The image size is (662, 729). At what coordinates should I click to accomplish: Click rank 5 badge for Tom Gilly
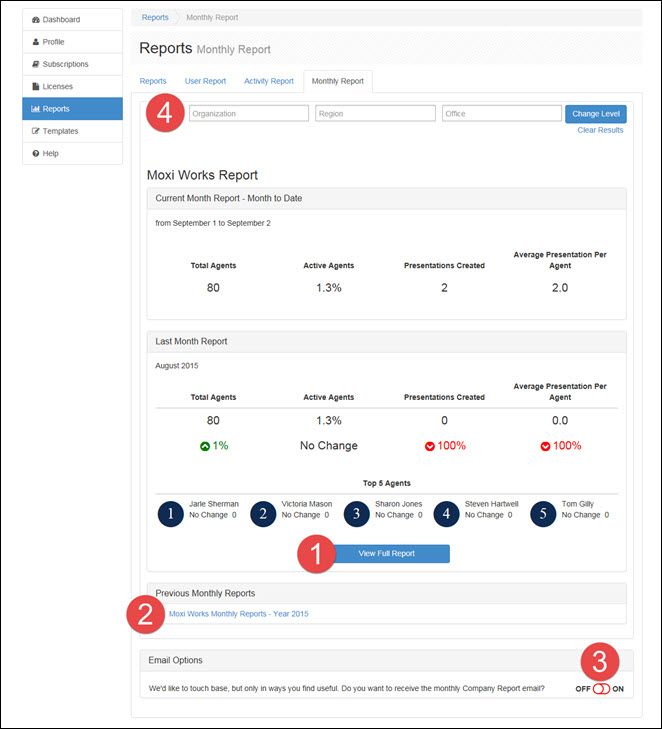543,514
